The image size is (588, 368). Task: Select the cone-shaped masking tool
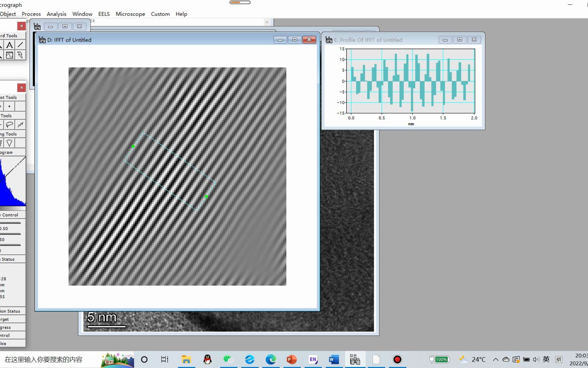[x=10, y=143]
